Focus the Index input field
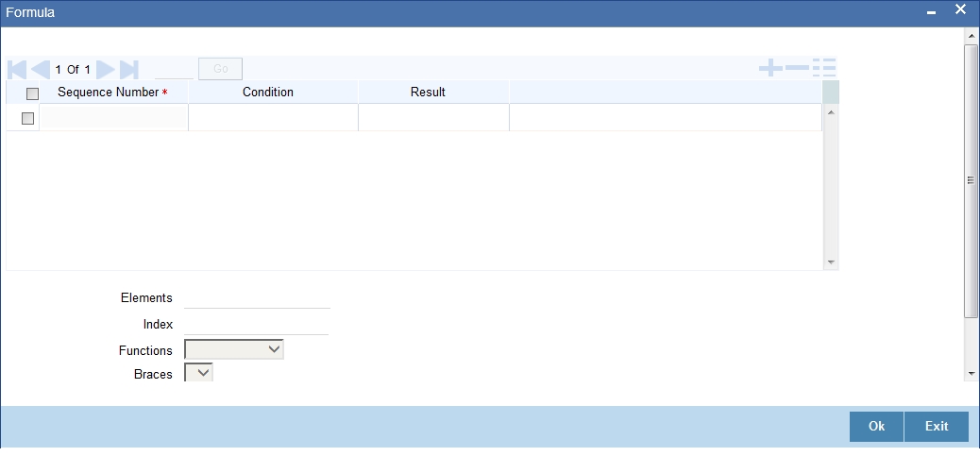 (256, 325)
